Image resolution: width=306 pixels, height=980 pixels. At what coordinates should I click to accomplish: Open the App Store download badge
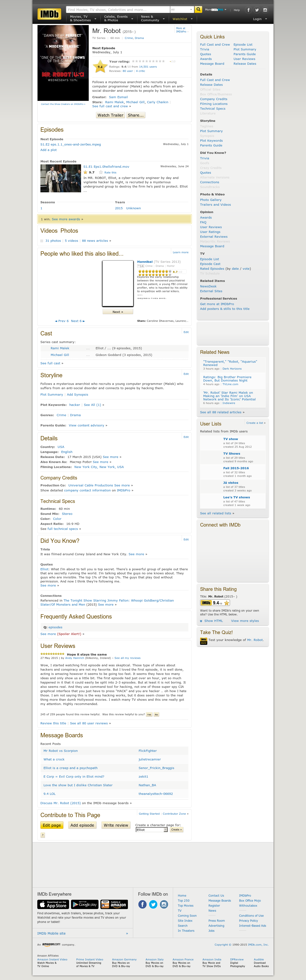53,904
